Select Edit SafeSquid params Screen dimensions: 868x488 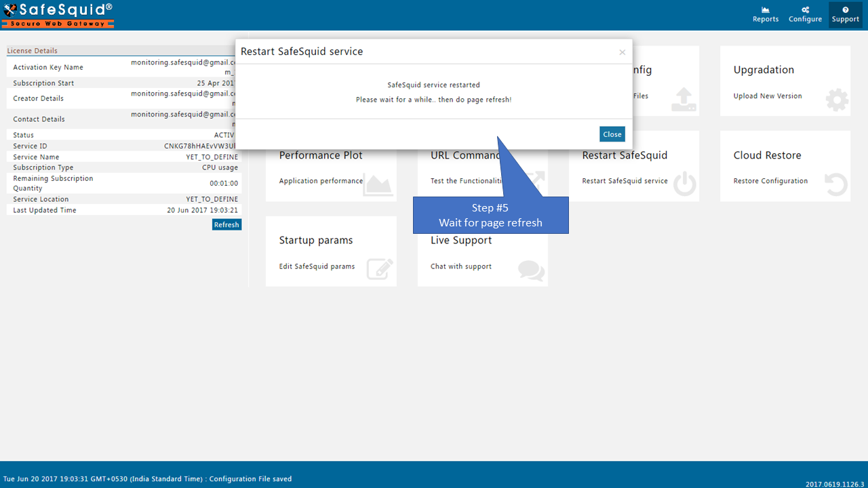click(317, 266)
